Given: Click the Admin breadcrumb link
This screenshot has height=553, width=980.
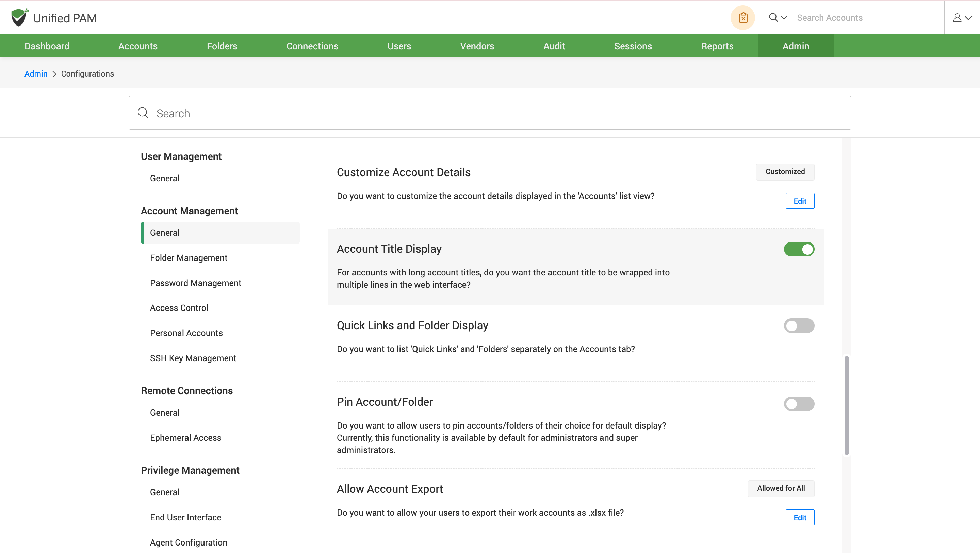Looking at the screenshot, I should [36, 74].
